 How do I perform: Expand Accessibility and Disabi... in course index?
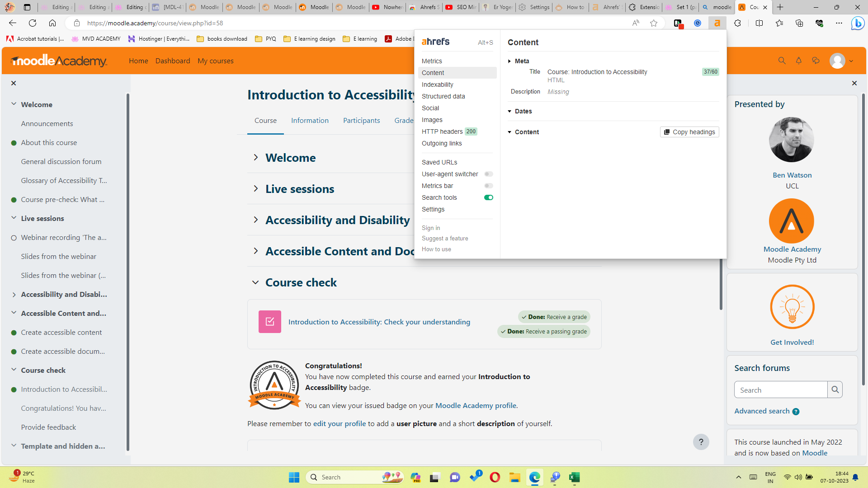[x=14, y=295]
